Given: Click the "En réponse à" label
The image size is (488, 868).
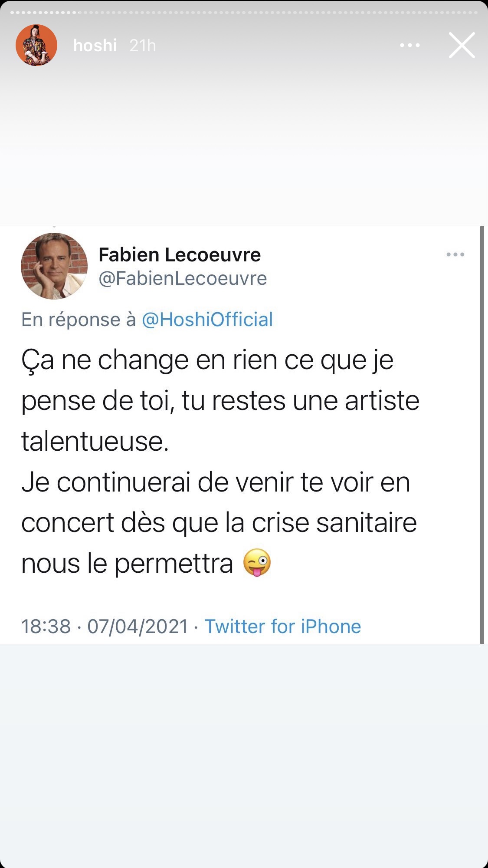Looking at the screenshot, I should click(x=79, y=320).
